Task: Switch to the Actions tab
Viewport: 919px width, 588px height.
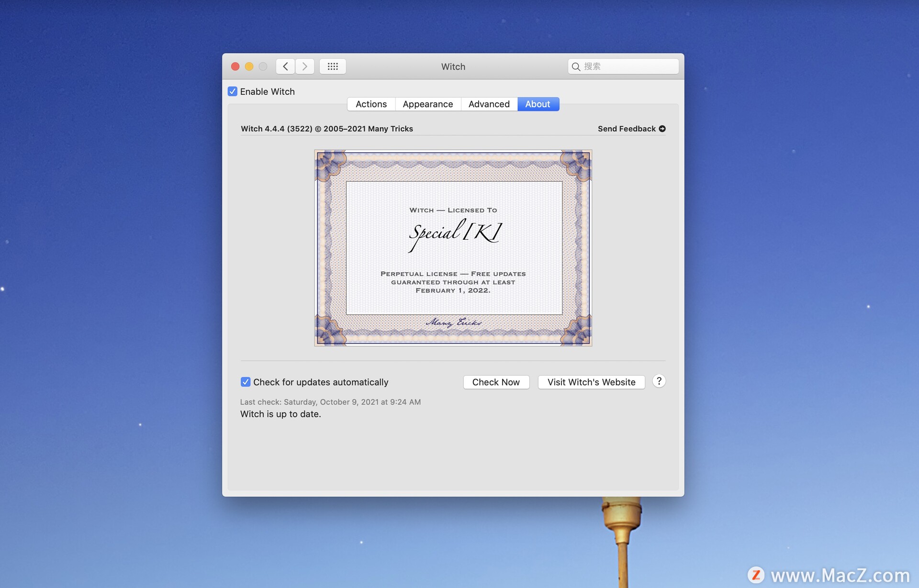Action: coord(371,104)
